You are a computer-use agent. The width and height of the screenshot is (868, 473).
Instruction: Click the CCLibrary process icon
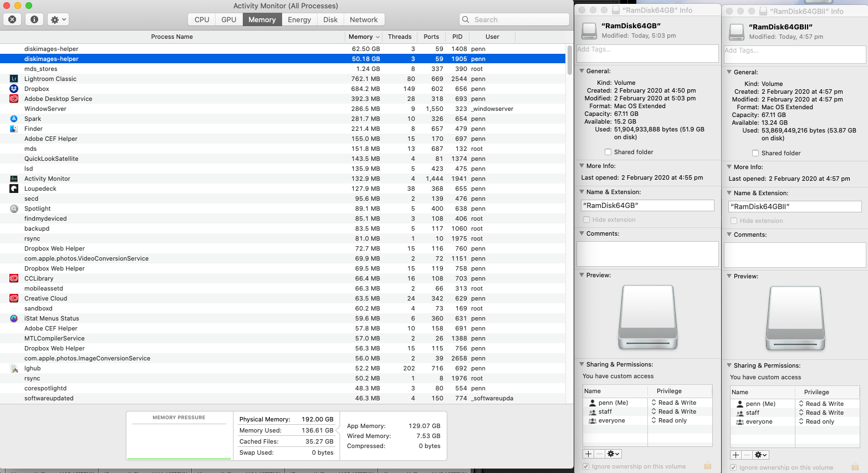[x=14, y=278]
